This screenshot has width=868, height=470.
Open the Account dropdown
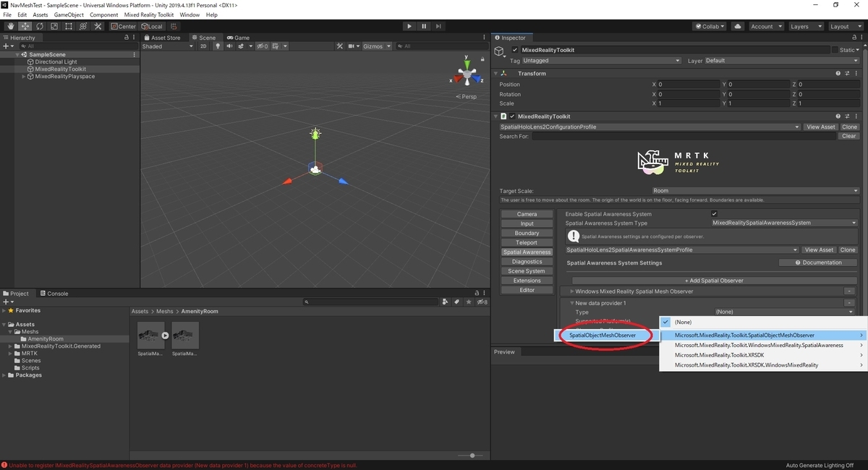(766, 27)
